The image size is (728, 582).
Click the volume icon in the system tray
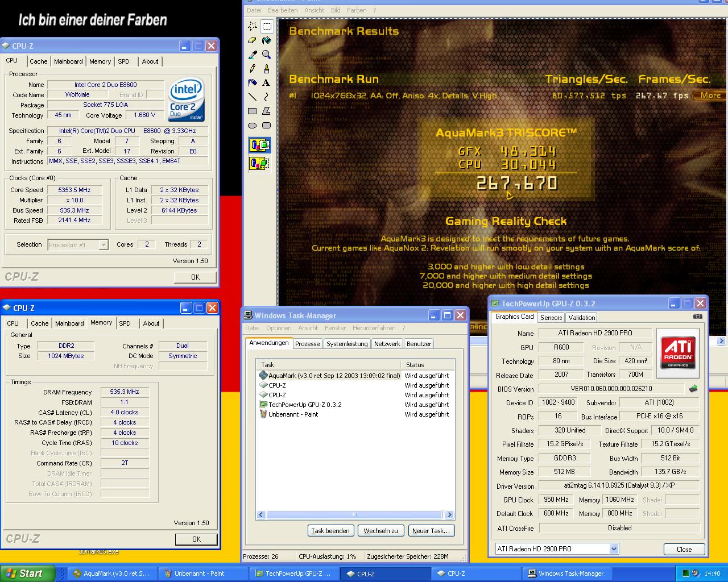pyautogui.click(x=696, y=573)
